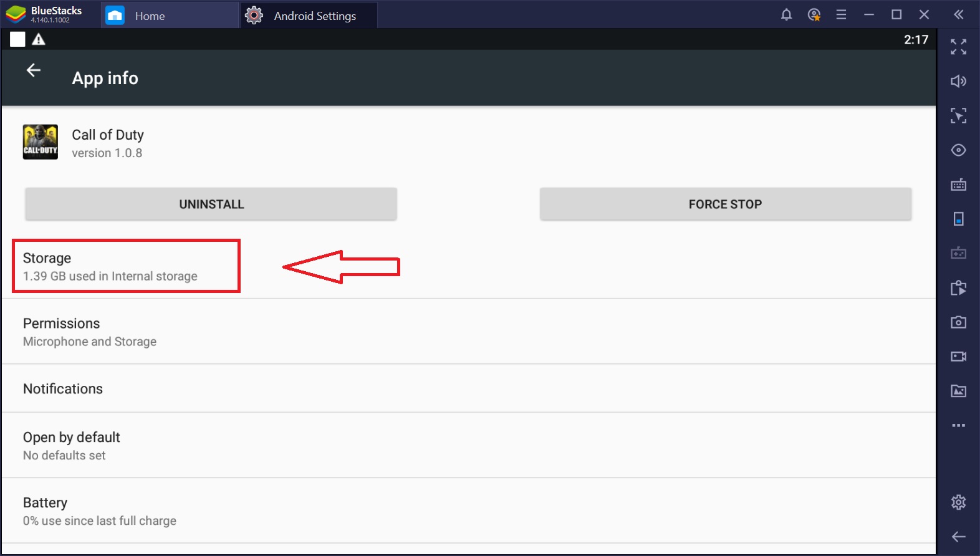980x556 pixels.
Task: Click the warning triangle status icon
Action: [x=39, y=39]
